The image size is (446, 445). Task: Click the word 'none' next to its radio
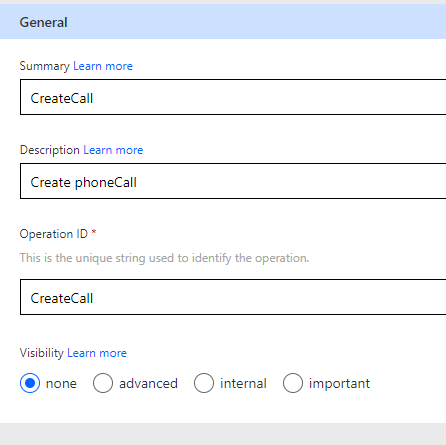pos(61,384)
